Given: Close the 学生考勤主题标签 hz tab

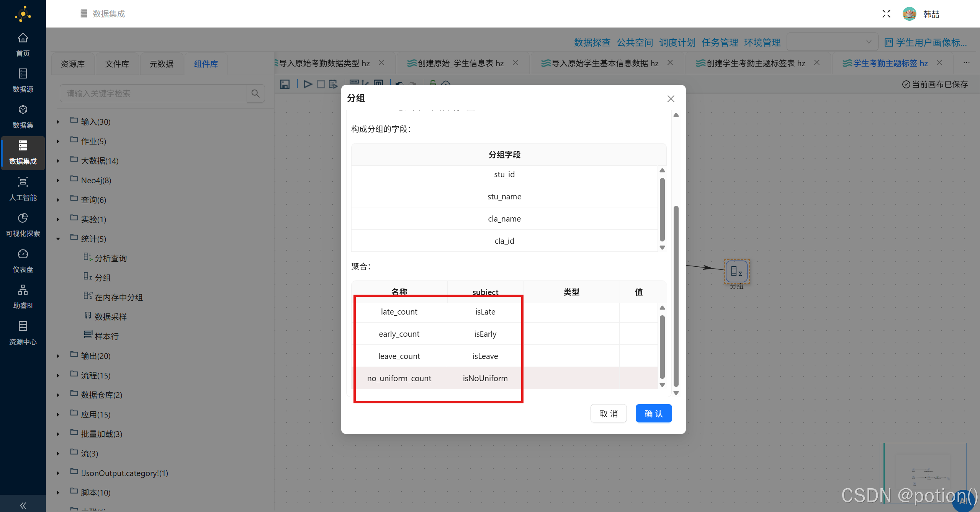Looking at the screenshot, I should (939, 63).
